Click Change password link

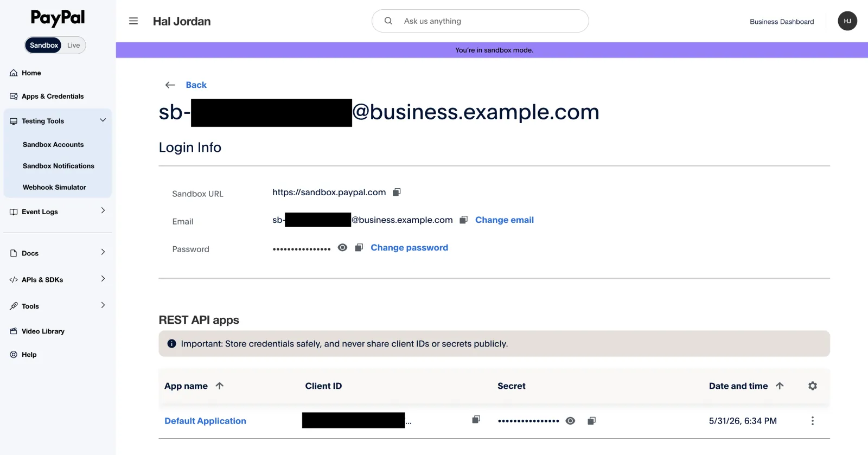click(x=409, y=247)
